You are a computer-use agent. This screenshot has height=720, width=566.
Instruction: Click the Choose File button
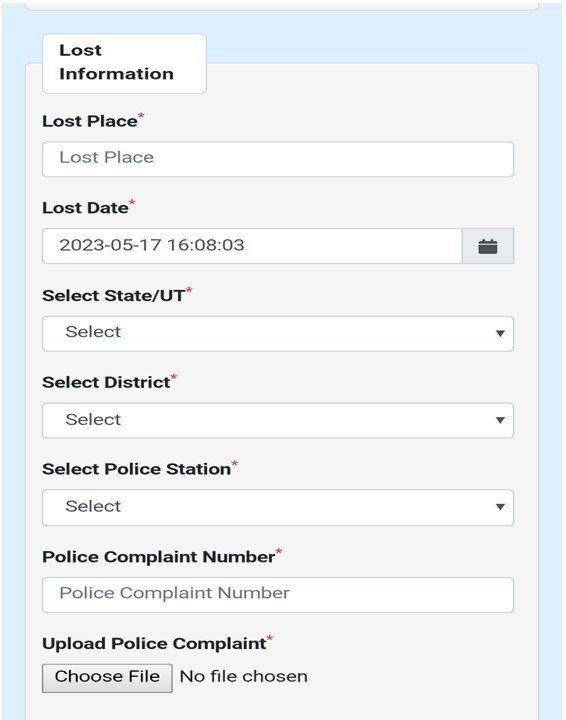pyautogui.click(x=107, y=678)
